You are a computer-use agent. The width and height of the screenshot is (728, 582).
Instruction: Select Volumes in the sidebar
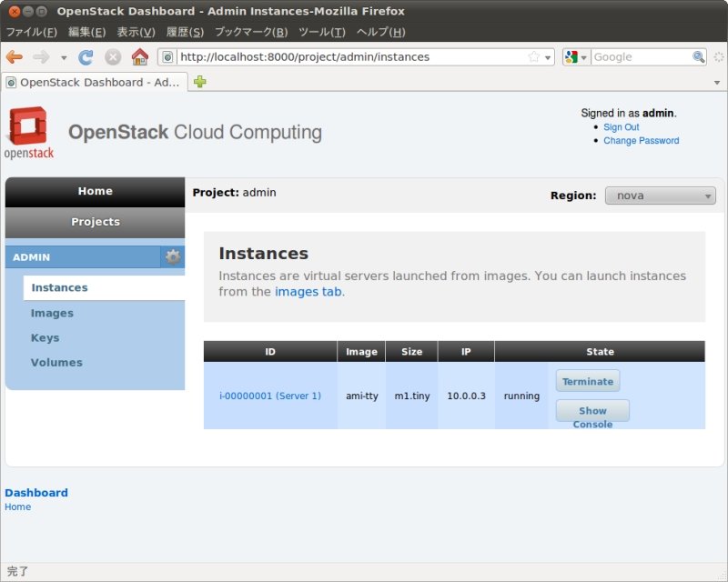point(56,363)
